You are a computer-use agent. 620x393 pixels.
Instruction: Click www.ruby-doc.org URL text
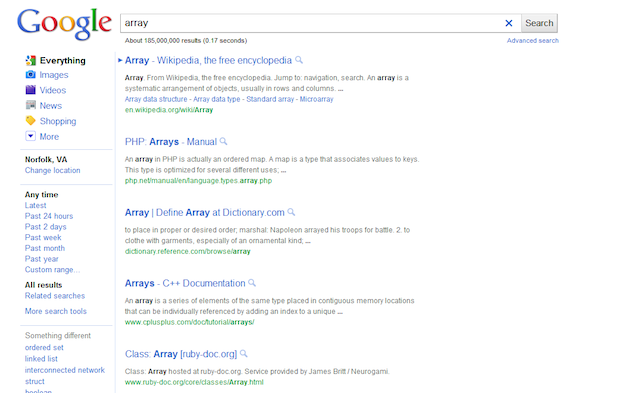[194, 382]
